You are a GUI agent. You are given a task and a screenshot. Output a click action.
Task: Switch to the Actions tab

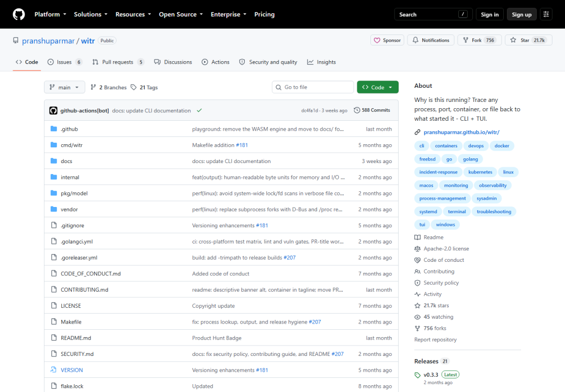click(x=216, y=62)
